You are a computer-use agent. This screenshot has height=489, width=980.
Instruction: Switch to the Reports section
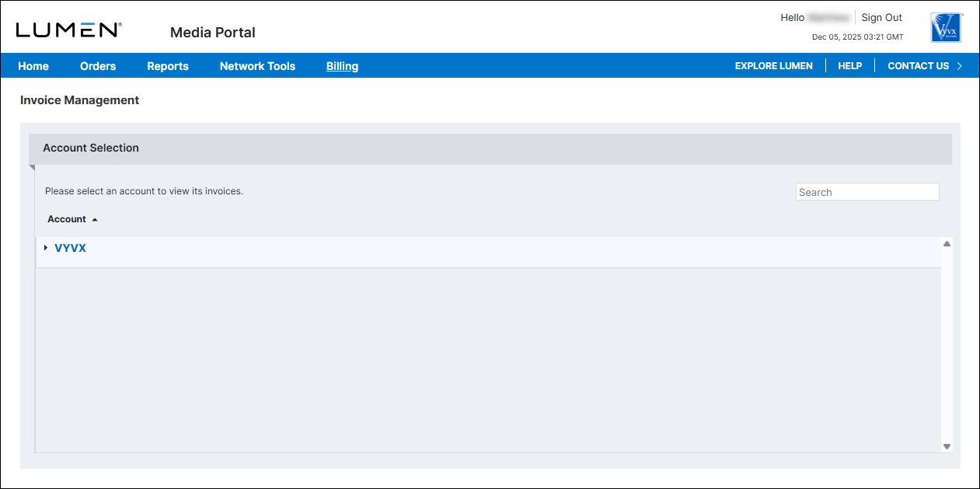tap(168, 66)
